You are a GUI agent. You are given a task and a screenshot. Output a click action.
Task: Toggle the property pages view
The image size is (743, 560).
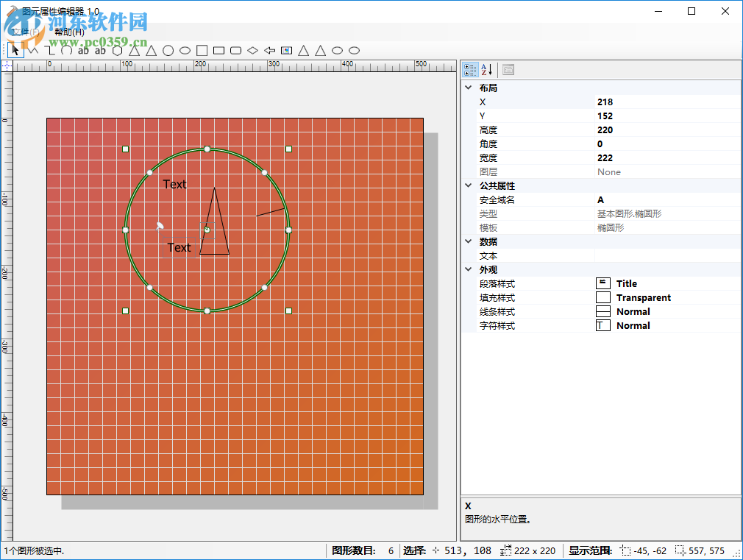(508, 69)
